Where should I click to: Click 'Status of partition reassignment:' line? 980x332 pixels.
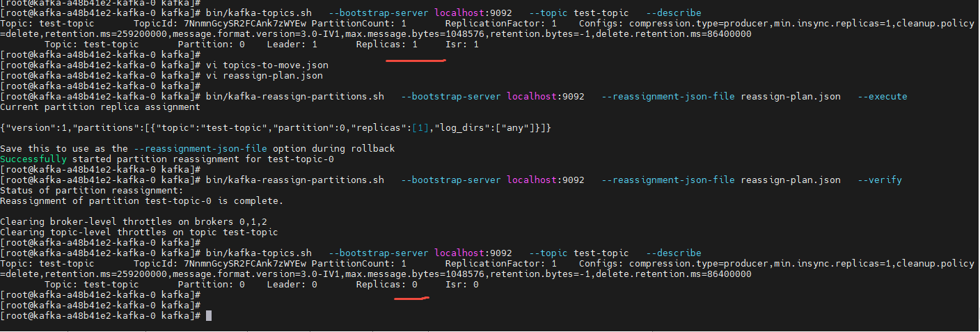[92, 191]
